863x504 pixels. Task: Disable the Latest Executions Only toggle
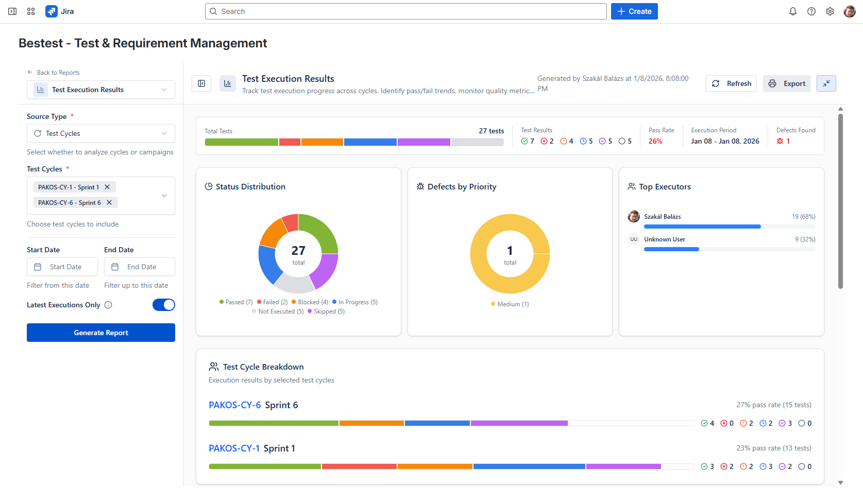[163, 305]
